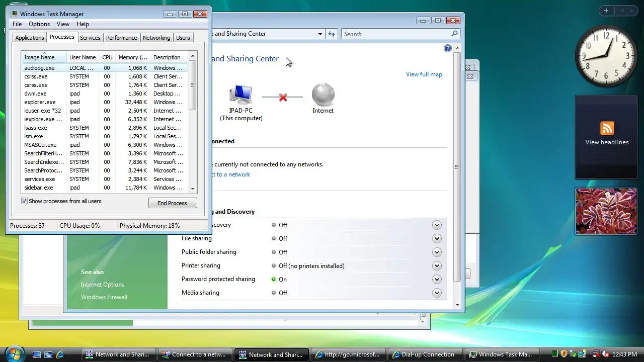Click the muted volume tray icon
The image size is (644, 362).
click(606, 354)
